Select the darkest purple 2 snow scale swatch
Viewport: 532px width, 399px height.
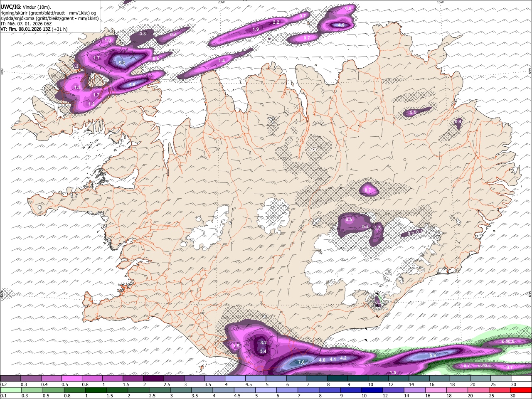point(153,379)
